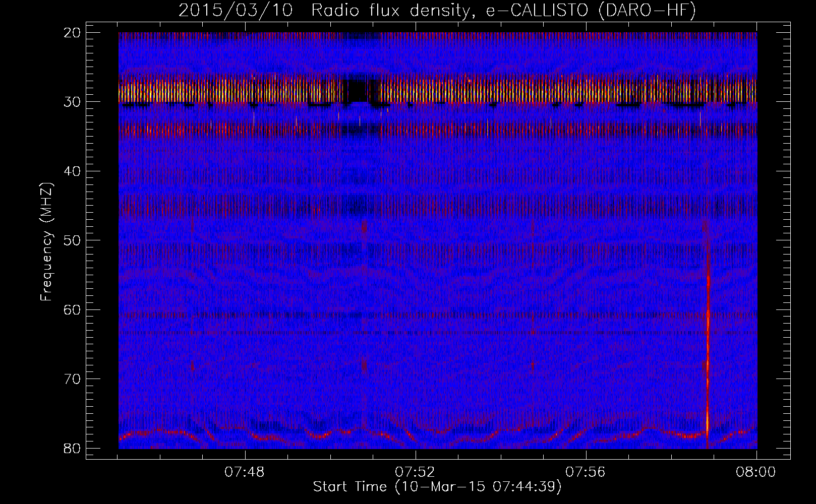Screen dimensions: 816x504
Task: Click the 70 MHz frequency tick label
Action: [x=72, y=379]
